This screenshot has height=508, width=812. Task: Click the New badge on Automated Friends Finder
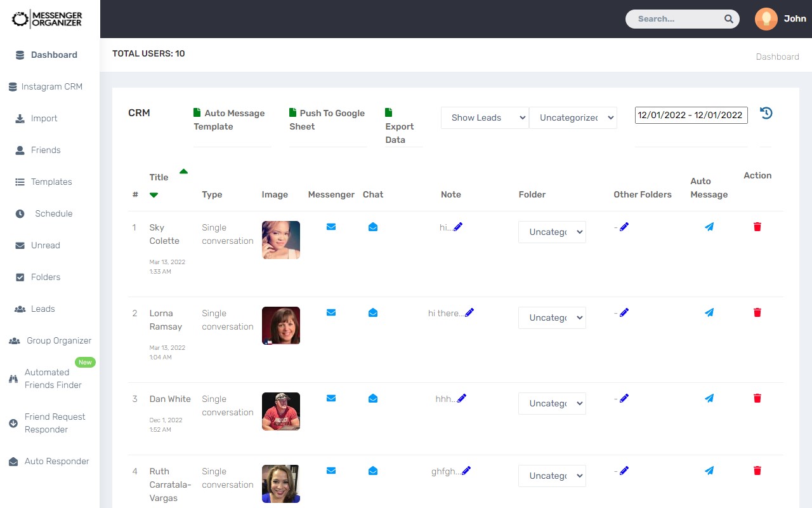click(x=85, y=362)
